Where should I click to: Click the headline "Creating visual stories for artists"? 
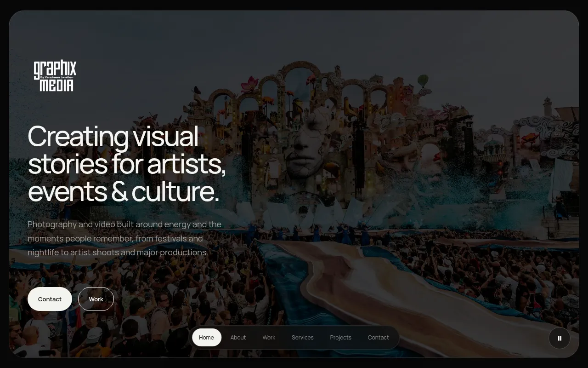pos(127,164)
